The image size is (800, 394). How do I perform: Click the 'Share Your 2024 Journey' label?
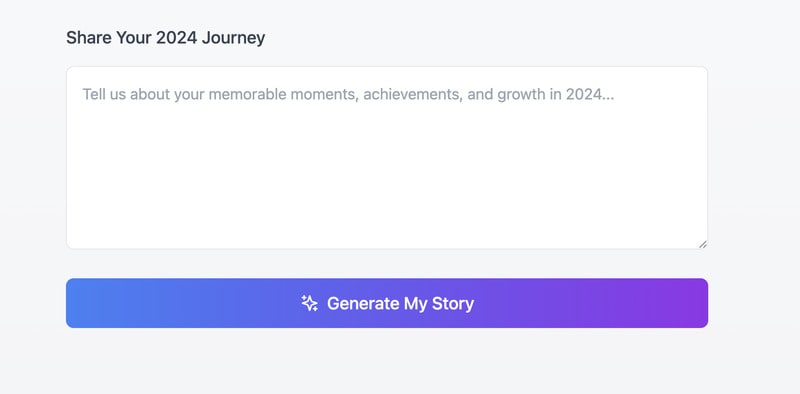(x=166, y=38)
